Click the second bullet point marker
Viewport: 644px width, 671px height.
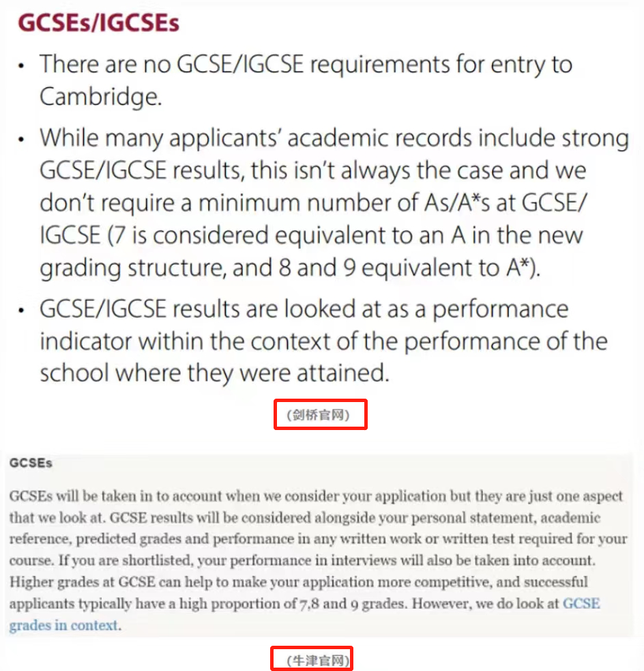[21, 139]
